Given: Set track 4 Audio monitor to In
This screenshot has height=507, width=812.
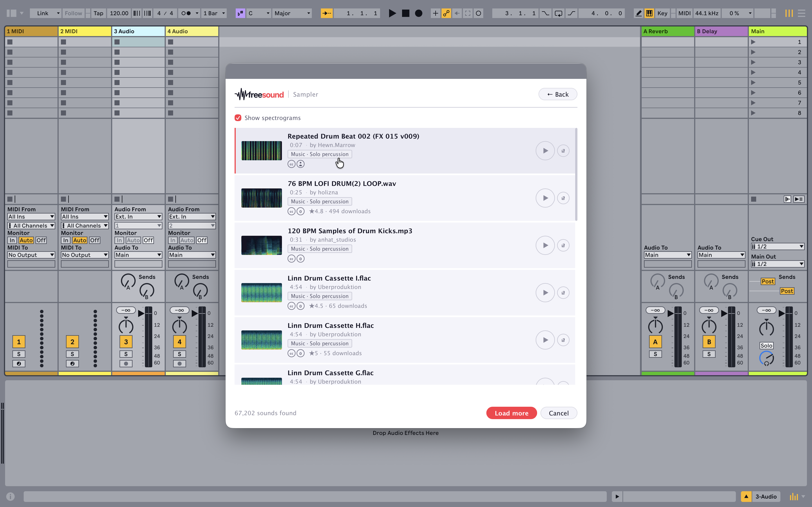Looking at the screenshot, I should pyautogui.click(x=173, y=241).
